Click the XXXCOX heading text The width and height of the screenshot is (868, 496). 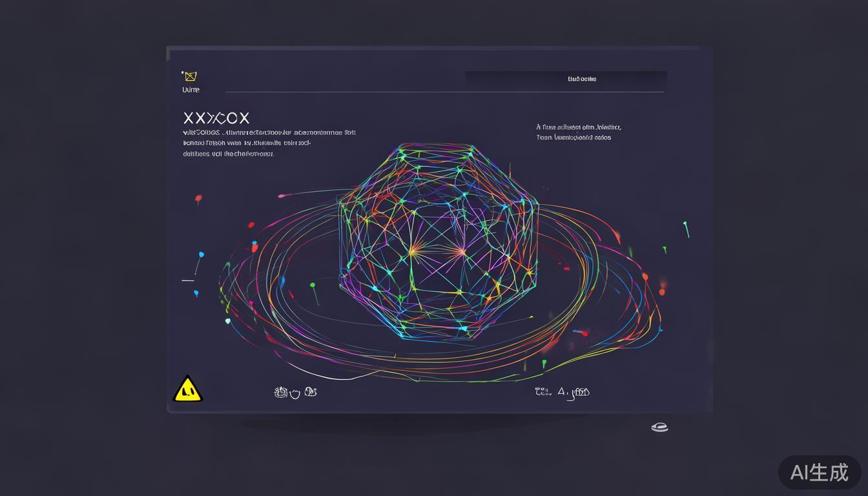pyautogui.click(x=216, y=118)
